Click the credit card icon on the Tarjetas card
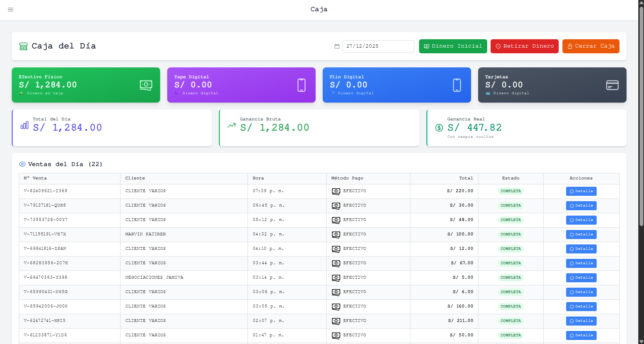Screen dimensions: 644x344 (x=612, y=85)
